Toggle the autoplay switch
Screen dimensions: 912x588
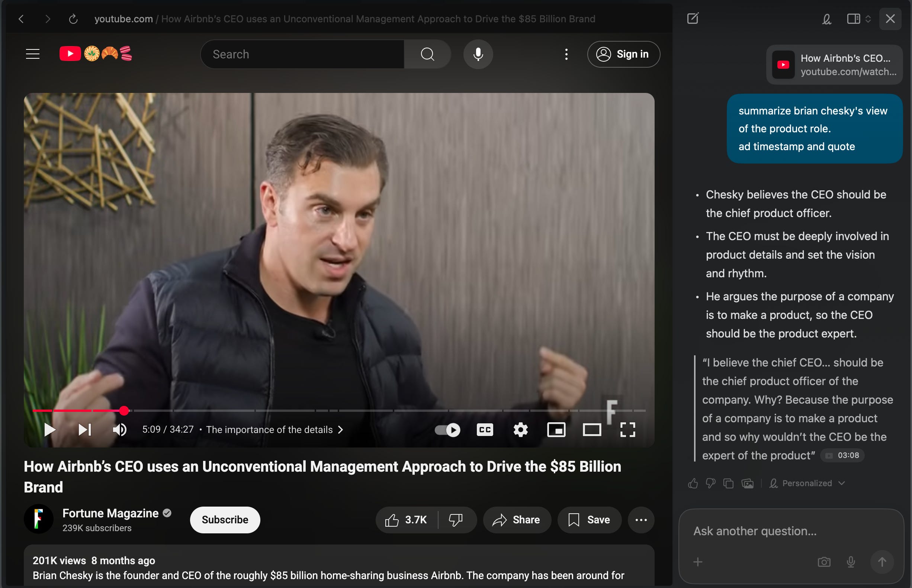pyautogui.click(x=447, y=430)
